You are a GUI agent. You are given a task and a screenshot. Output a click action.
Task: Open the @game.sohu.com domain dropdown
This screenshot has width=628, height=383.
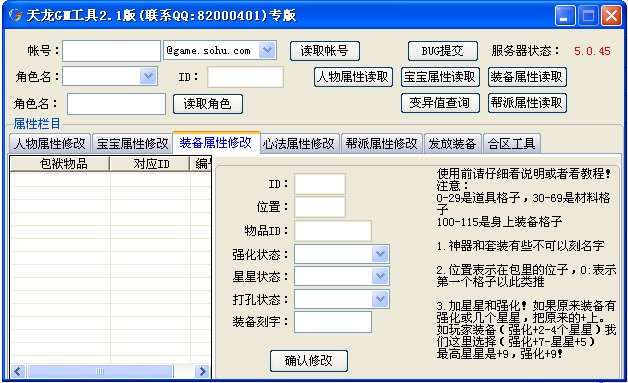click(x=267, y=50)
